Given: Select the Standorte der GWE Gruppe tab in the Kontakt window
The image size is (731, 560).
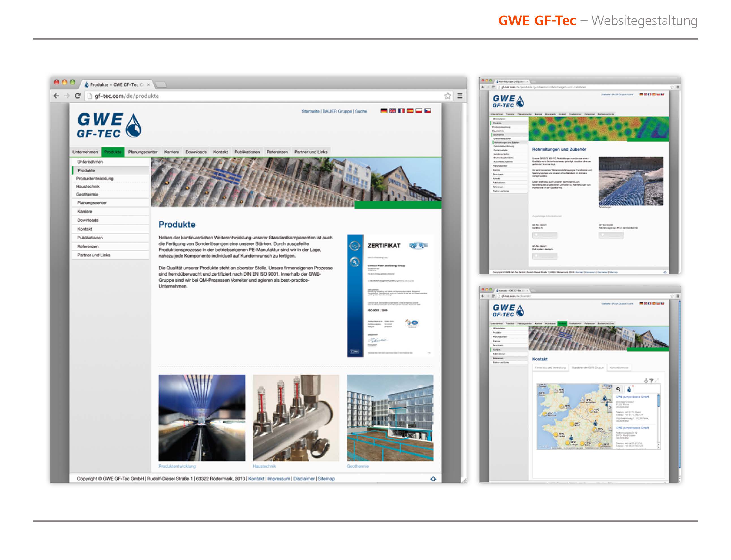Looking at the screenshot, I should [587, 367].
